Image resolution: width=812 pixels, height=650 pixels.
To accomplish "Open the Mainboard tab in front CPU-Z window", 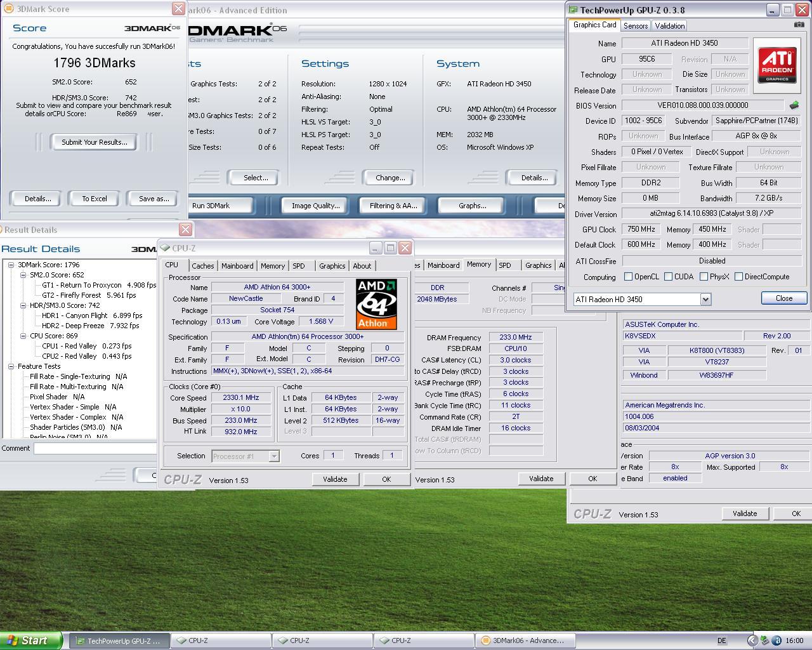I will pos(237,266).
